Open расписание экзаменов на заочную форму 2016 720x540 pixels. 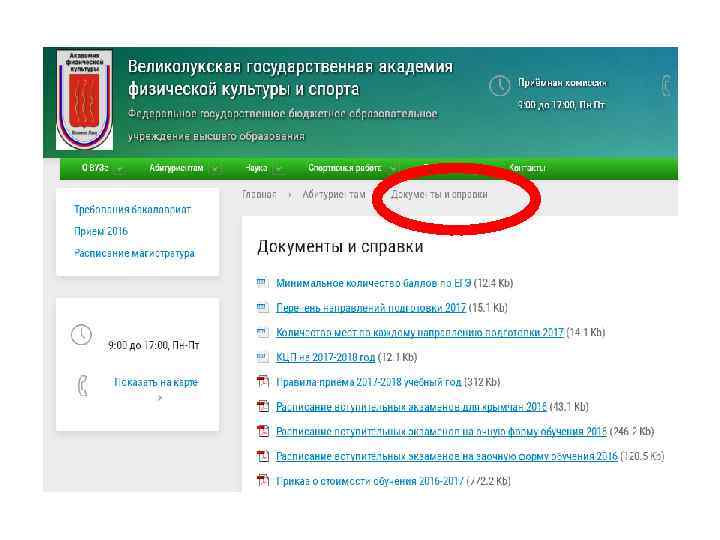click(x=447, y=456)
